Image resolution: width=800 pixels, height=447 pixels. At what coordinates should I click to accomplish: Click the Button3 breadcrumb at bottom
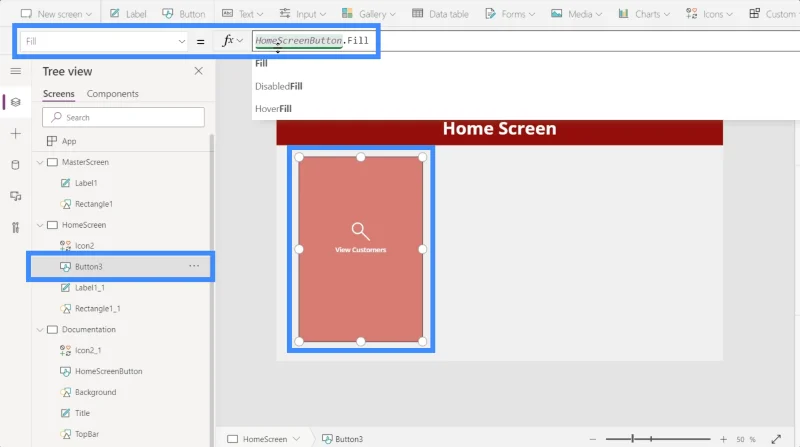pyautogui.click(x=342, y=439)
